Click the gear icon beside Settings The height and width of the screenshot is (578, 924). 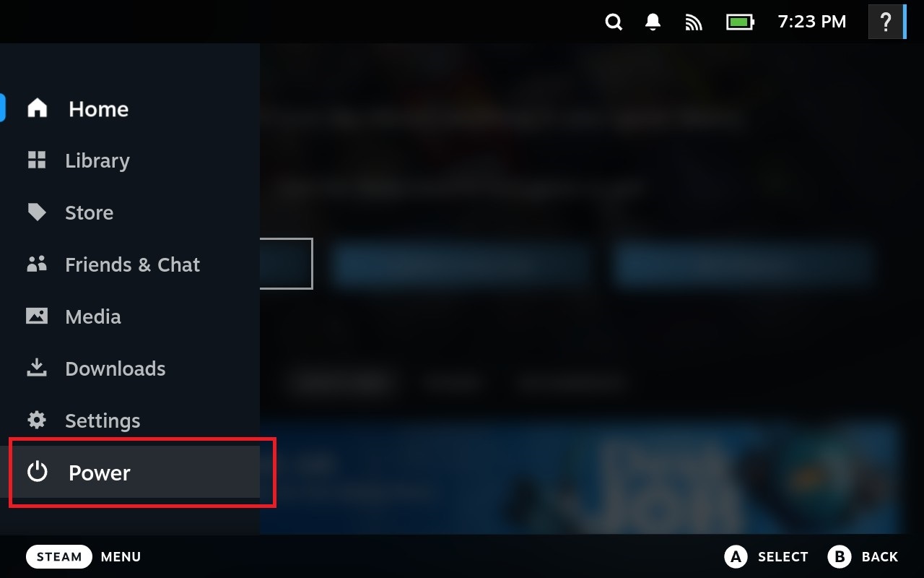pos(37,420)
